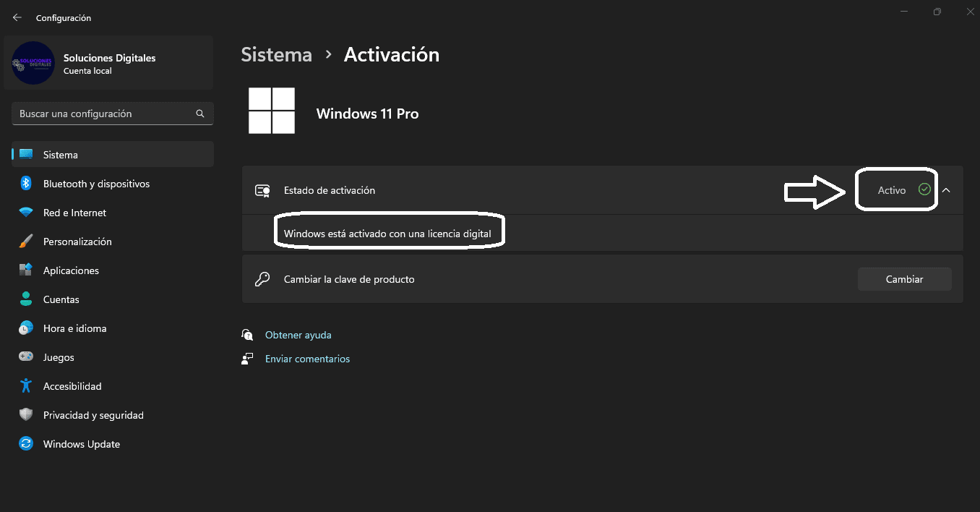Click the Windows 11 logo
Viewport: 980px width, 512px height.
pyautogui.click(x=272, y=111)
